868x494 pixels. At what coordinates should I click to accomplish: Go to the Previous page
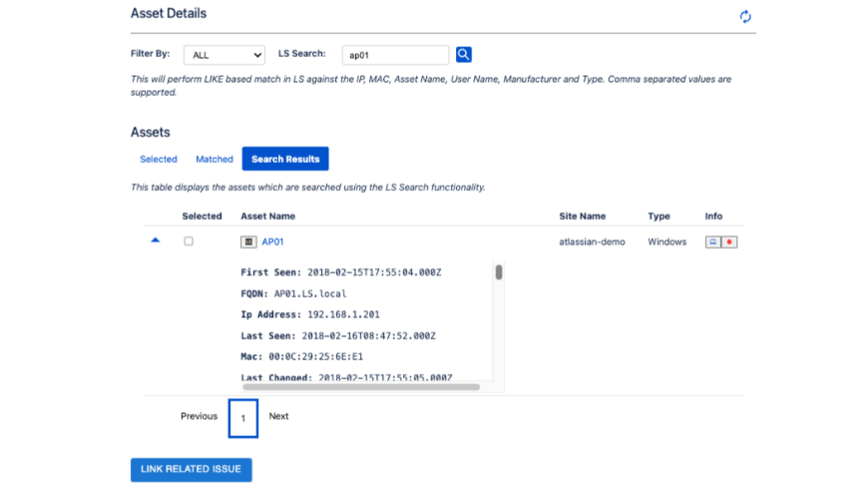click(199, 416)
